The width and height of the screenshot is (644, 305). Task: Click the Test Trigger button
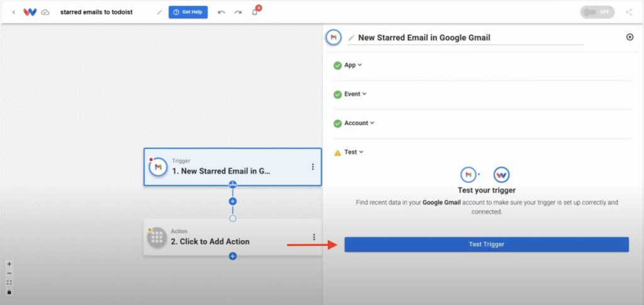pyautogui.click(x=486, y=244)
